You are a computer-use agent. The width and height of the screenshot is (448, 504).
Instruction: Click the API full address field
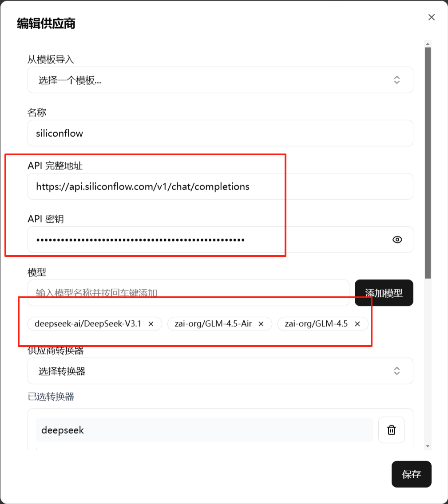point(220,186)
